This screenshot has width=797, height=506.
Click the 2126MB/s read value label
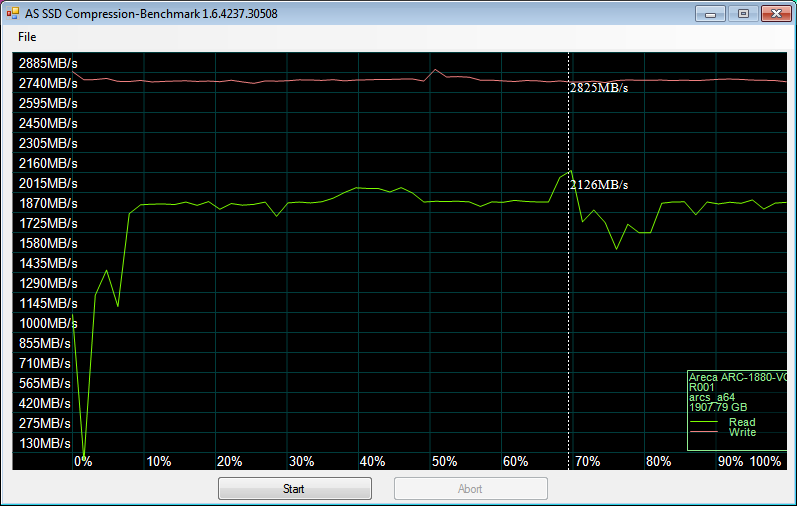tap(599, 185)
